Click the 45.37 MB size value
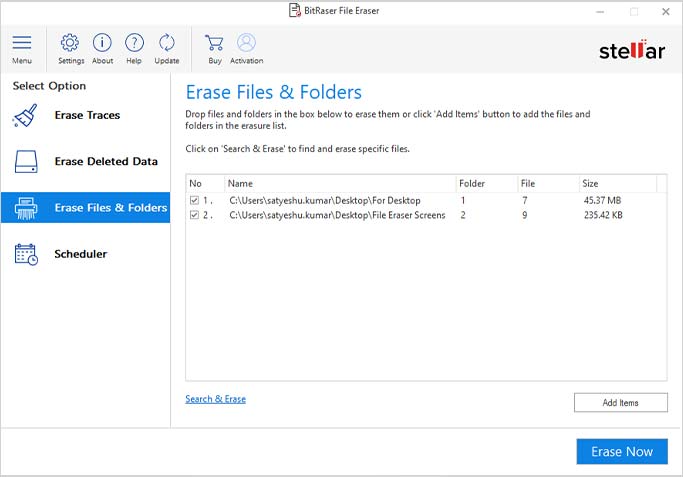Image resolution: width=683 pixels, height=477 pixels. click(x=602, y=200)
